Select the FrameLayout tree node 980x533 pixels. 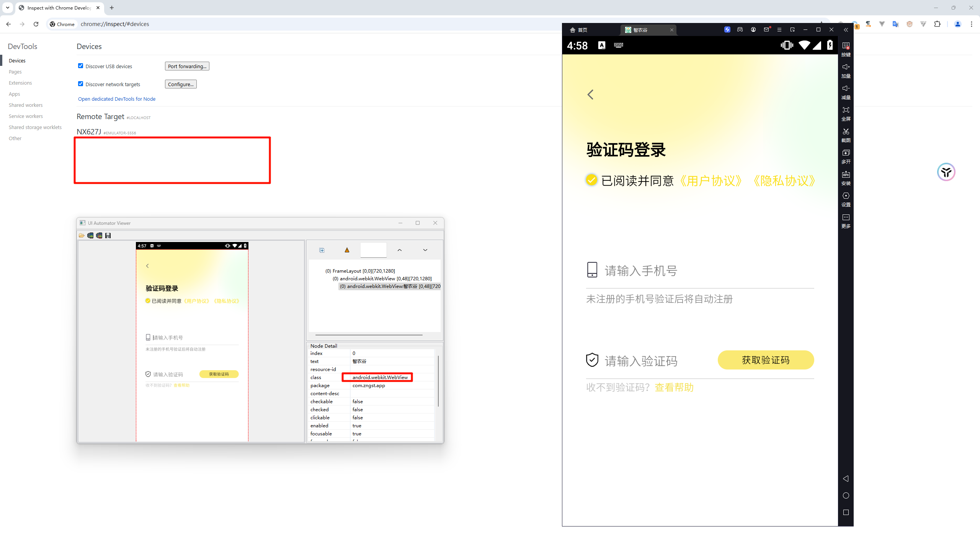359,271
